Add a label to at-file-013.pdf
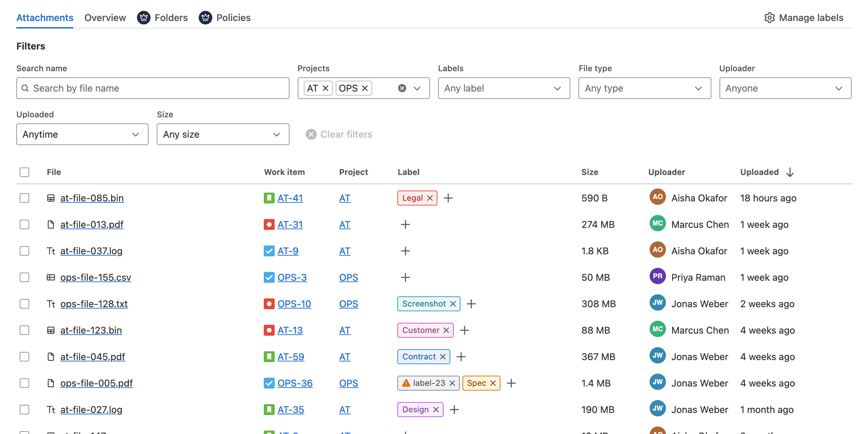The height and width of the screenshot is (434, 868). pyautogui.click(x=406, y=224)
